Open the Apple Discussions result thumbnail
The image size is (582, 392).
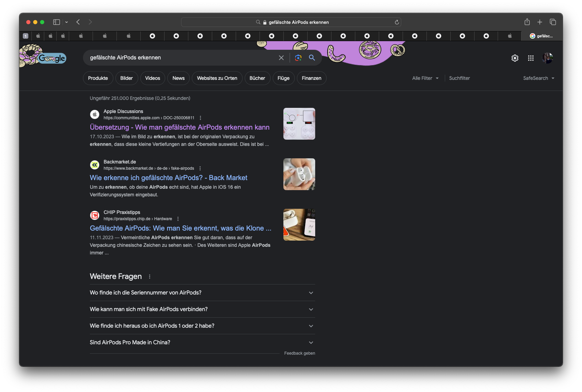[x=299, y=124]
